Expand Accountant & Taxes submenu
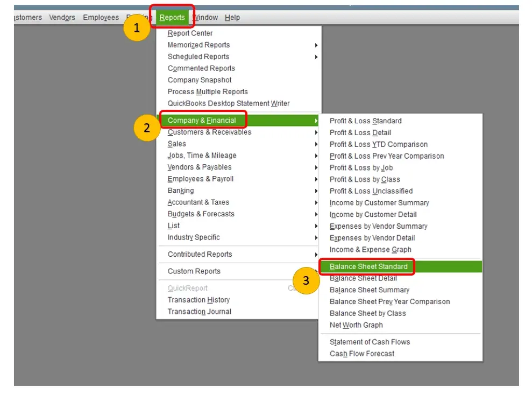This screenshot has width=532, height=394. [x=238, y=202]
